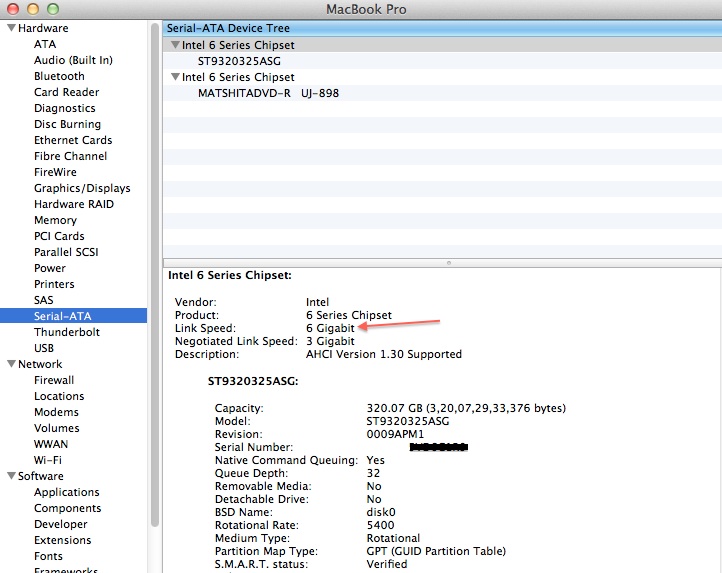Screen dimensions: 722x573
Task: Open ATA in the sidebar
Action: (45, 44)
